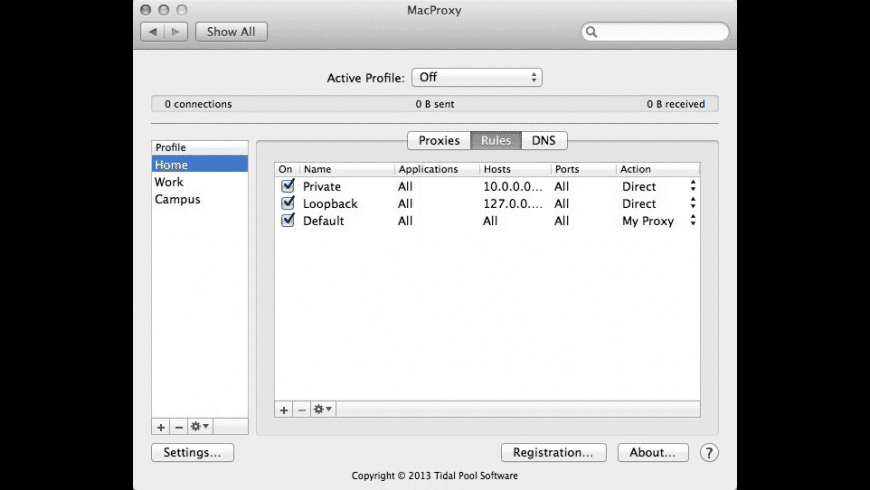The height and width of the screenshot is (490, 870).
Task: Open the rules gear action menu
Action: pyautogui.click(x=323, y=409)
